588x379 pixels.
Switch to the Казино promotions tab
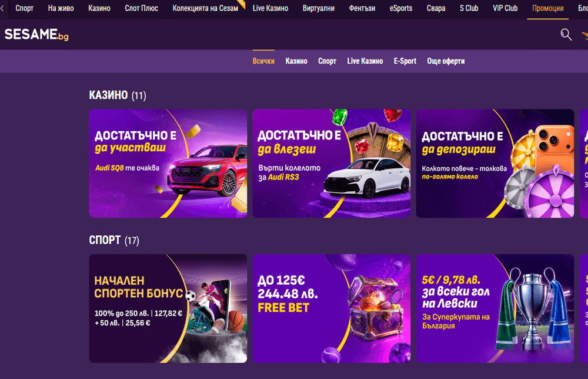pyautogui.click(x=296, y=61)
